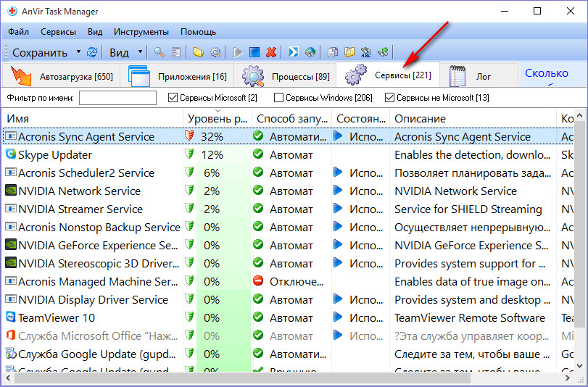This screenshot has height=387, width=588.
Task: Open the Вид menu in menu bar
Action: pos(95,32)
